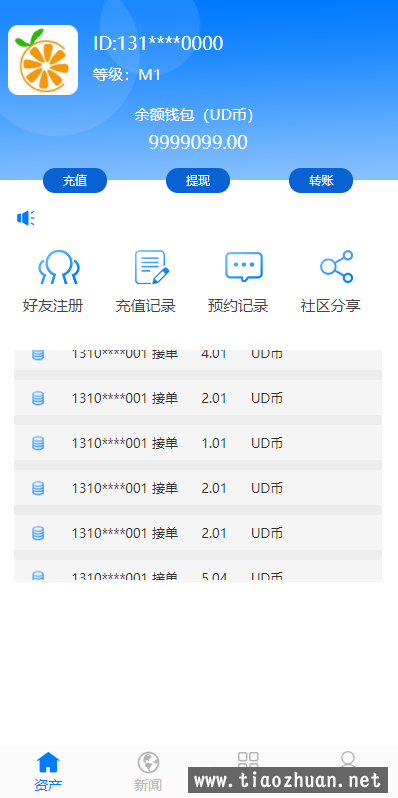The height and width of the screenshot is (798, 398).
Task: Open the 好友注册 friend registration icon
Action: tap(59, 267)
